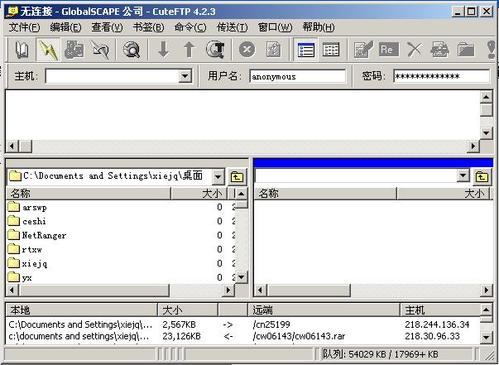Expand the remote path dropdown

[x=463, y=175]
